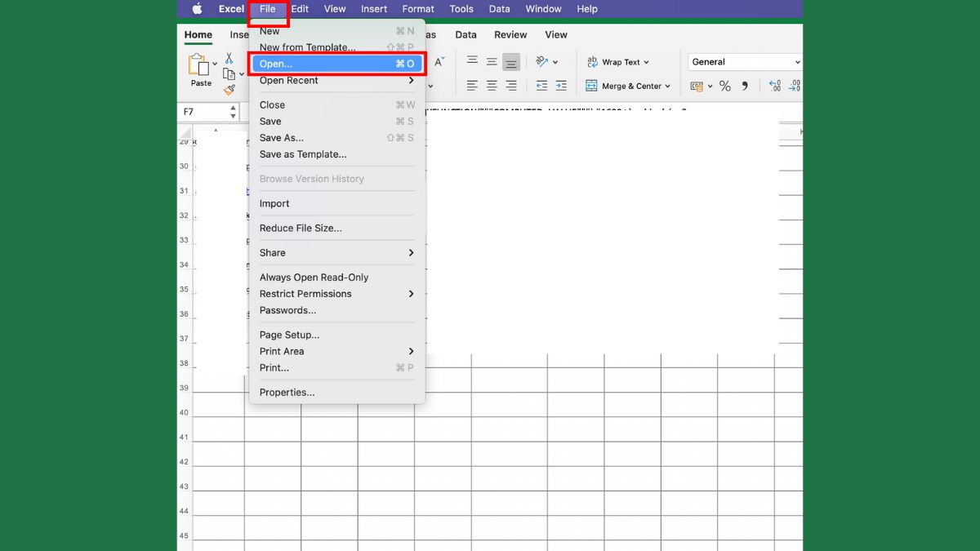Align cell text right

(511, 86)
